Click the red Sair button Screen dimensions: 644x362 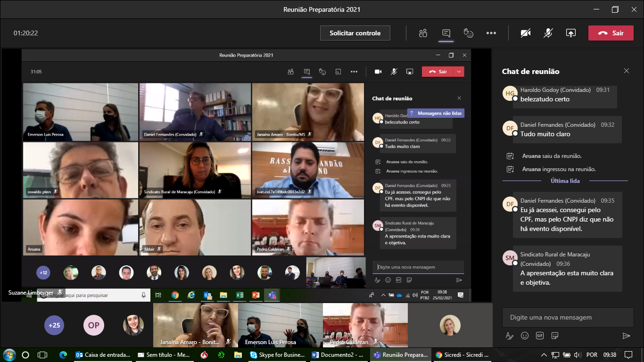[611, 33]
